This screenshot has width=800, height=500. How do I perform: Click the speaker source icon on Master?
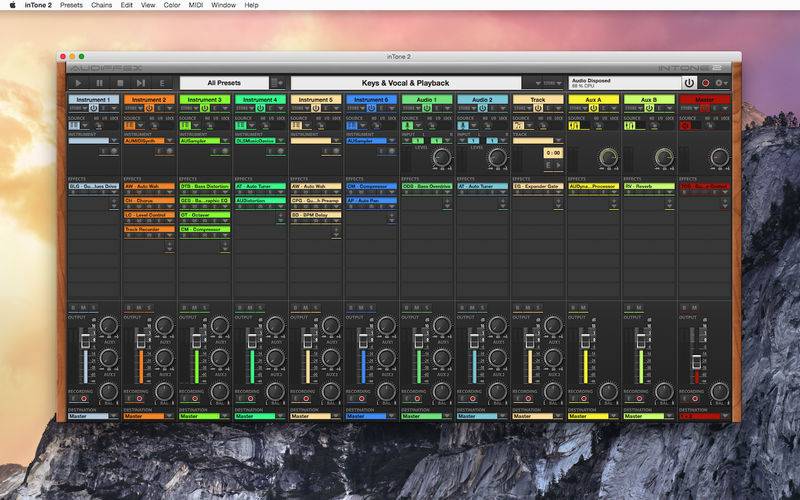pos(685,126)
